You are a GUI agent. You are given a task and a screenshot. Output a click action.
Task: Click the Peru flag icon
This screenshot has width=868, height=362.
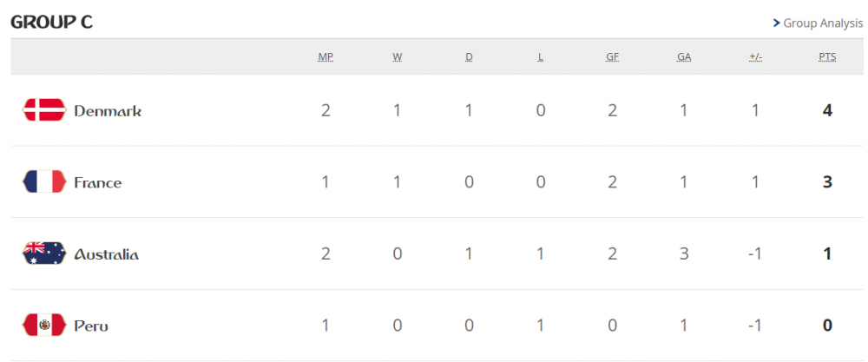(43, 326)
